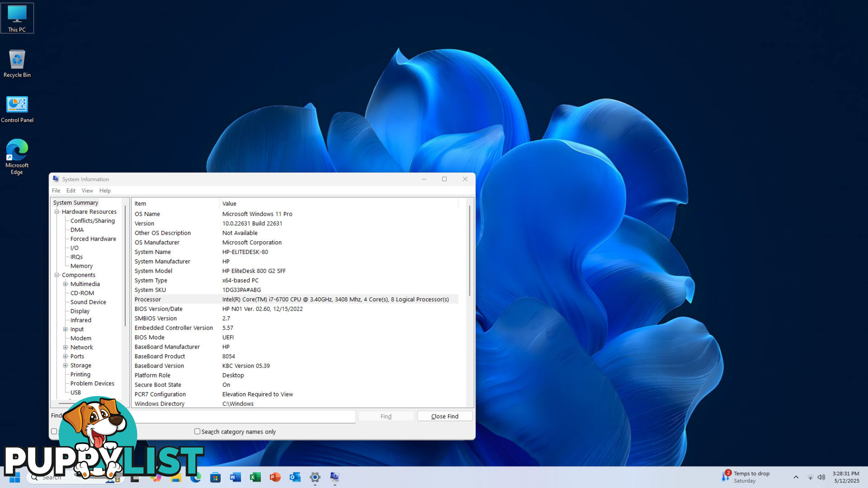Select Display in the tree
Screen dimensions: 868x488
80,311
